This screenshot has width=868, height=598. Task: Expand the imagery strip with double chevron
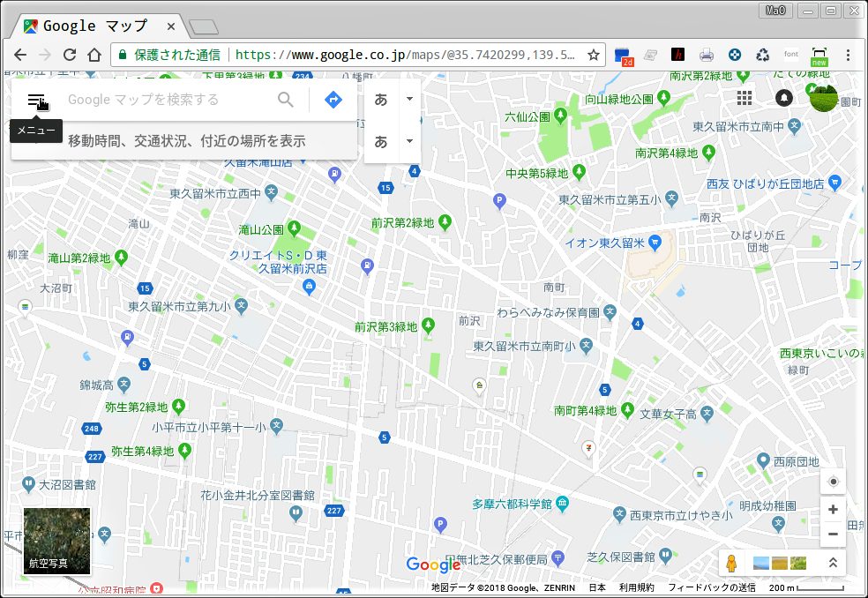tap(833, 563)
